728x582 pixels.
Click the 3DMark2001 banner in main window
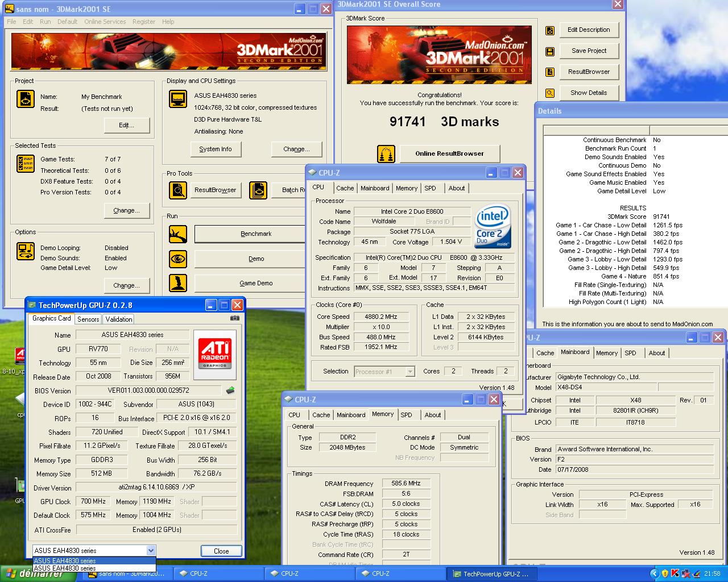(x=169, y=52)
